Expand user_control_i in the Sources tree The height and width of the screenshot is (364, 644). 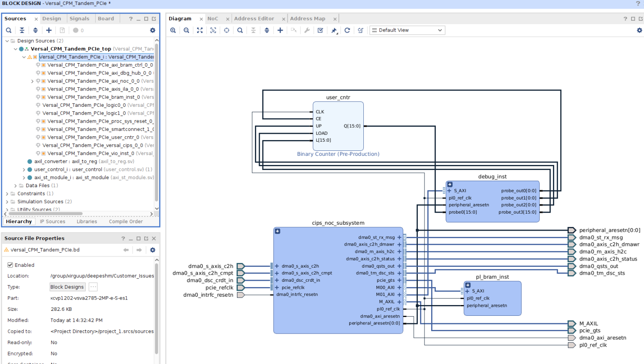click(x=24, y=170)
